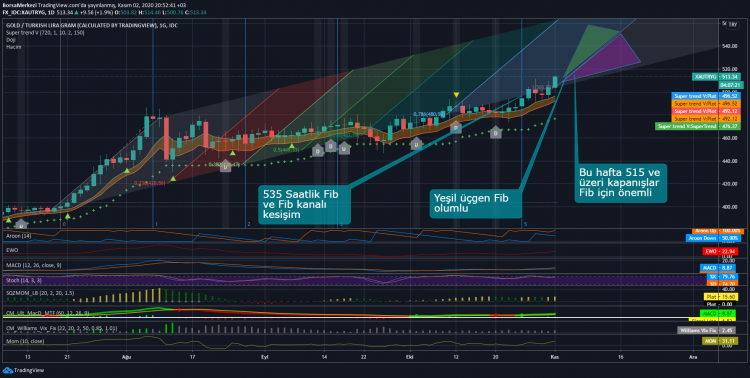Screen dimensions: 750x378
Task: Click the Super trend V indicator legend
Action: (x=45, y=33)
